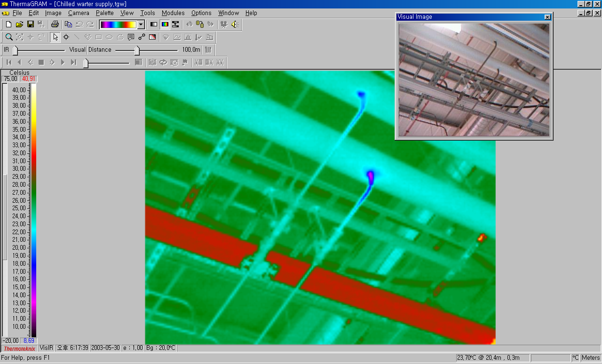Image resolution: width=602 pixels, height=364 pixels.
Task: Click the Thermoteknix logo in status bar
Action: (19, 348)
